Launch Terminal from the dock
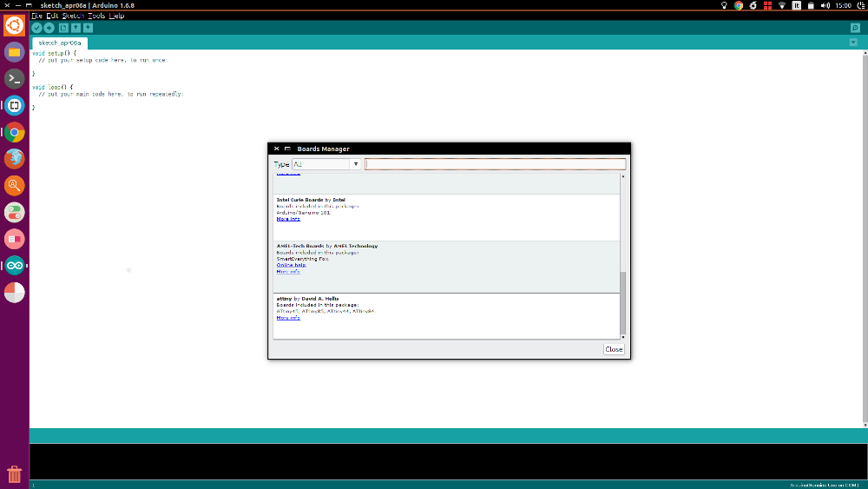Screen dimensions: 868x489 tap(15, 79)
